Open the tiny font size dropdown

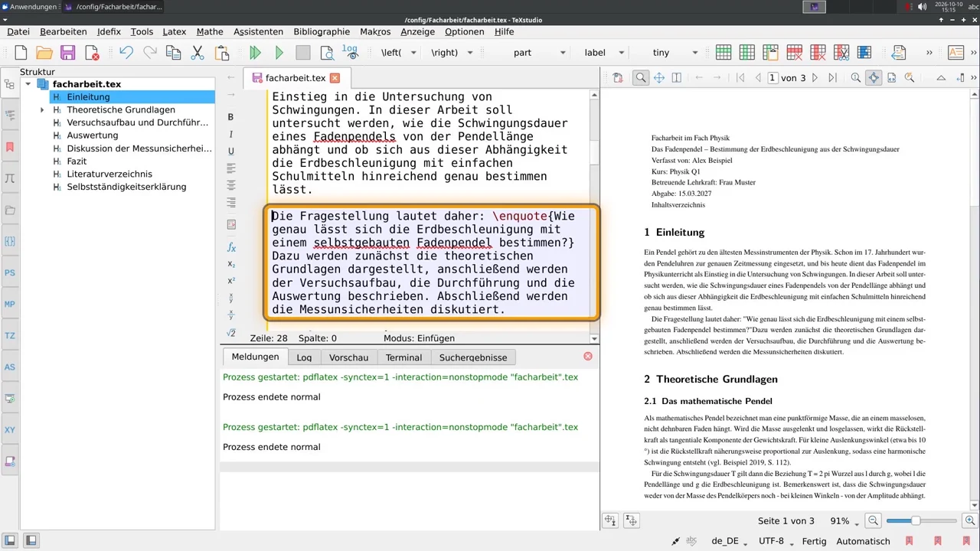pyautogui.click(x=695, y=53)
